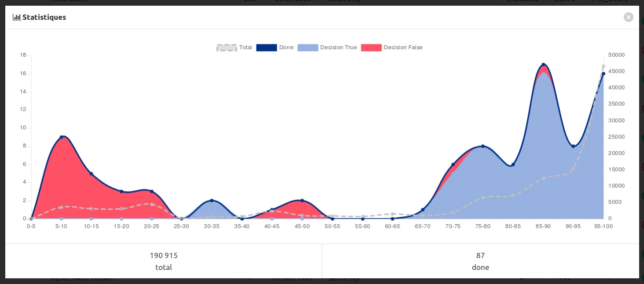Click the bar chart icon beside Statistiques
644x284 pixels.
[x=16, y=17]
